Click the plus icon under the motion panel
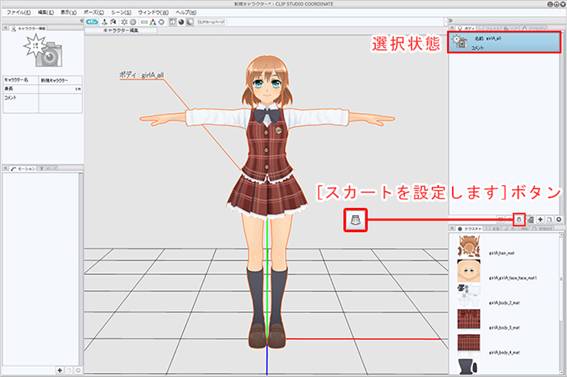The width and height of the screenshot is (567, 377). click(60, 370)
